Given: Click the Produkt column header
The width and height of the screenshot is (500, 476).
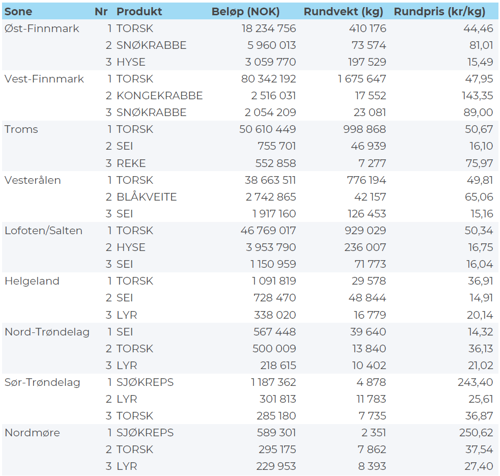Looking at the screenshot, I should [x=139, y=12].
